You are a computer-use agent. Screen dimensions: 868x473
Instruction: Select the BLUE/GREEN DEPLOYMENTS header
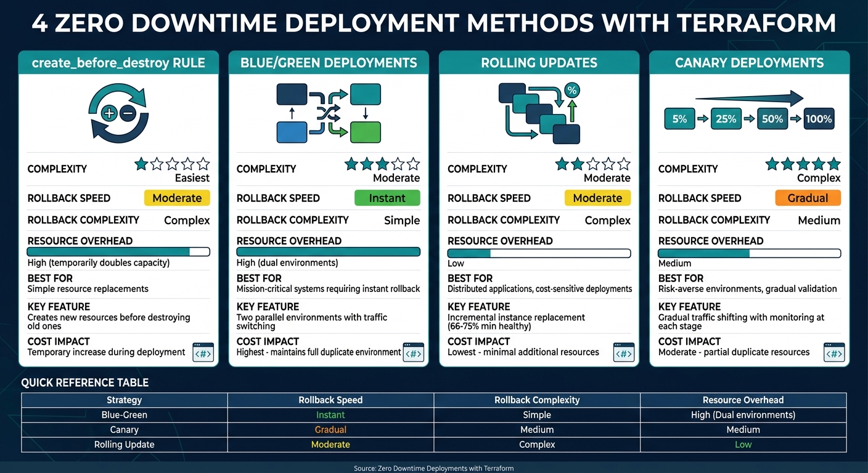pyautogui.click(x=329, y=63)
